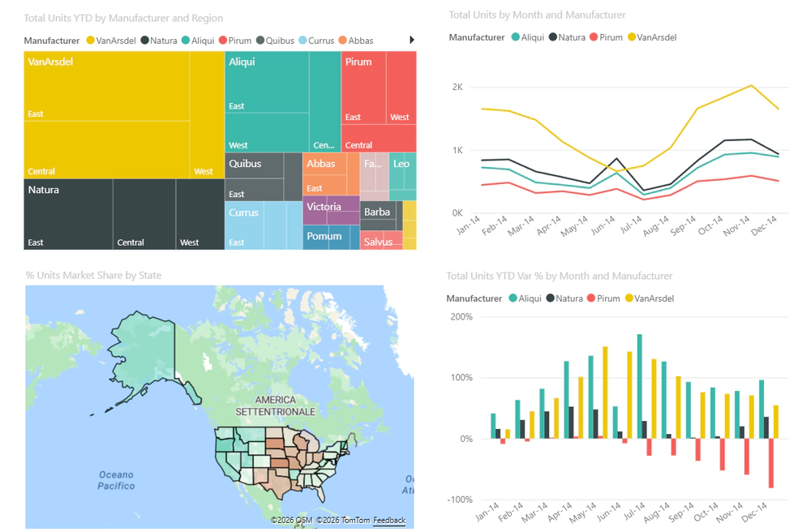Click the 2K axis label on line chart
The width and height of the screenshot is (811, 532).
(457, 87)
